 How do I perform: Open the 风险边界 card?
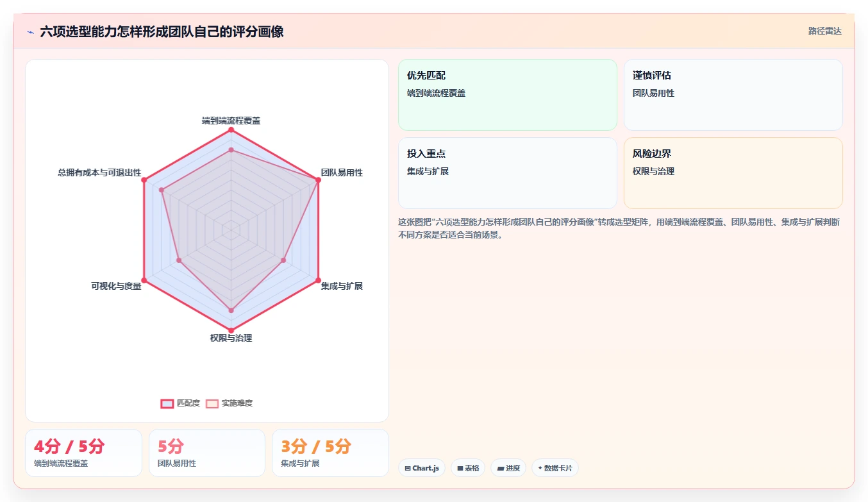click(733, 173)
